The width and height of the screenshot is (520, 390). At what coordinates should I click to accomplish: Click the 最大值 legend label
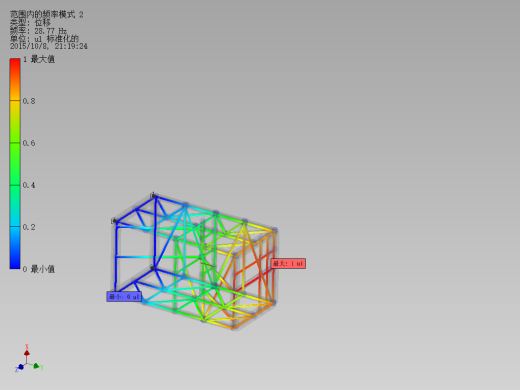[43, 59]
